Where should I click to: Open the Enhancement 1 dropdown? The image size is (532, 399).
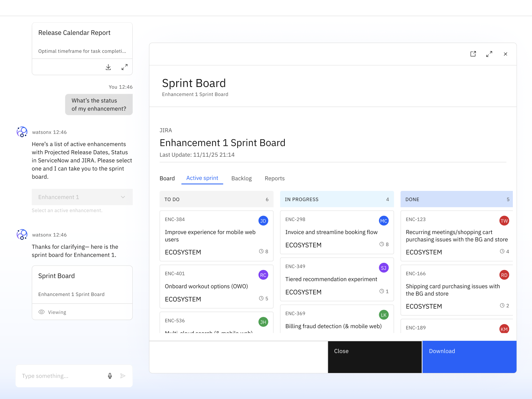(82, 197)
